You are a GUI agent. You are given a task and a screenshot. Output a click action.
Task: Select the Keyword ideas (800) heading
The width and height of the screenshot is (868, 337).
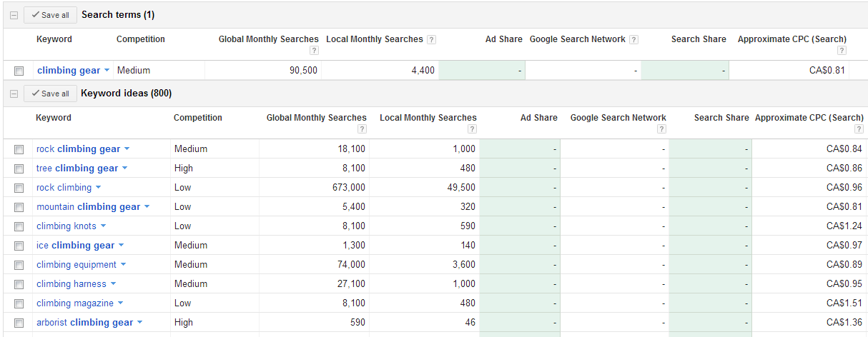point(127,94)
